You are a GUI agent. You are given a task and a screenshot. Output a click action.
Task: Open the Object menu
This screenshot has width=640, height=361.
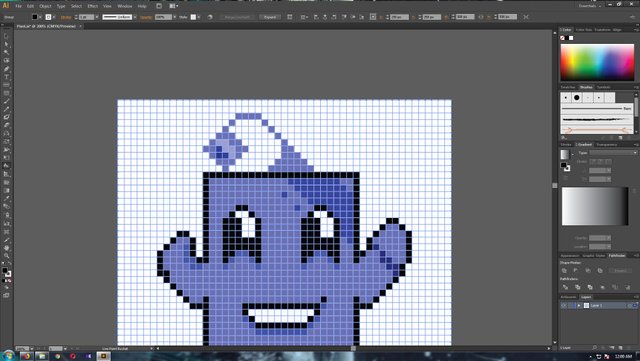(45, 6)
